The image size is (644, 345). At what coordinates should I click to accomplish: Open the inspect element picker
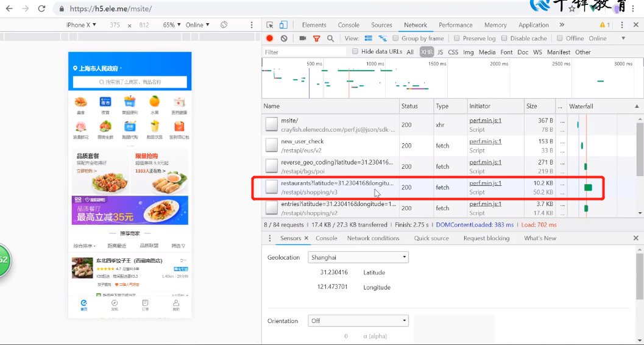point(270,25)
